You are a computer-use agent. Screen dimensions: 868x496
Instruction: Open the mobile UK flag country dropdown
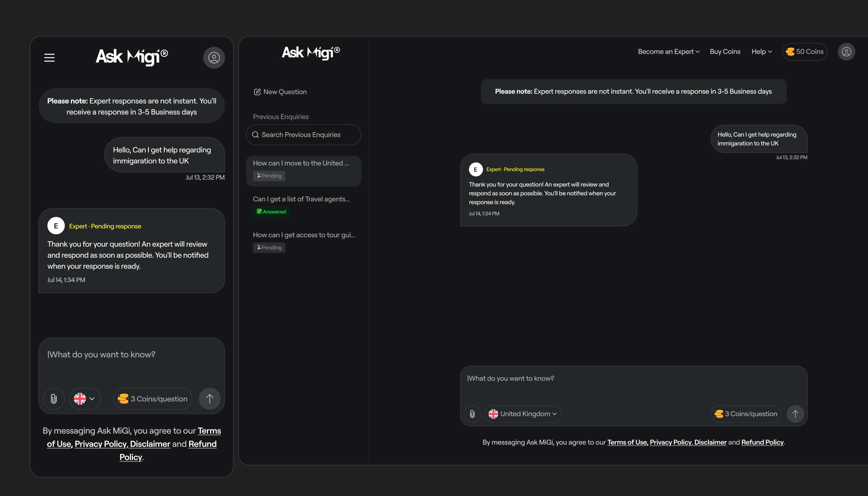(85, 398)
